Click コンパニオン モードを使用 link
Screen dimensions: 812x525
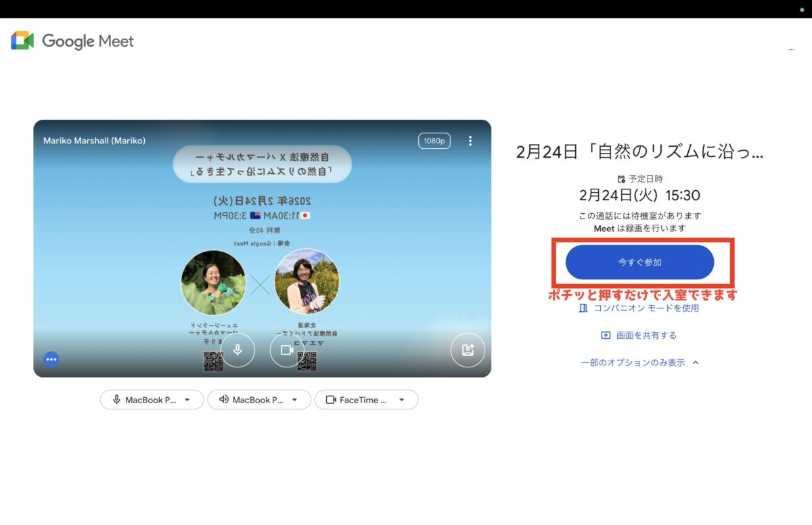(x=646, y=308)
